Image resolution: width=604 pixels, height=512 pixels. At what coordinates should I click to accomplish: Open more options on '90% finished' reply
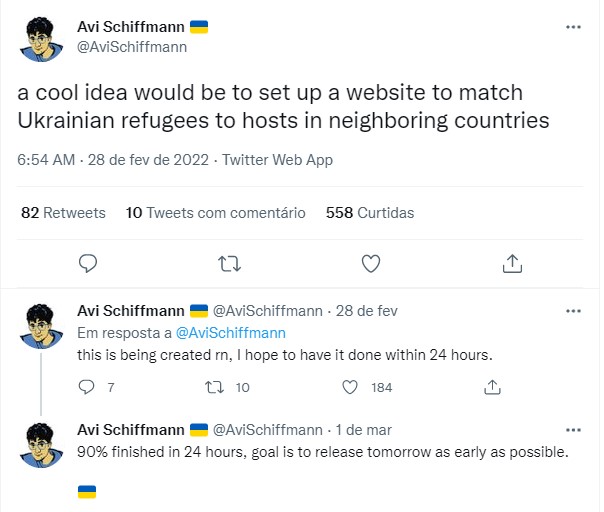pyautogui.click(x=572, y=429)
